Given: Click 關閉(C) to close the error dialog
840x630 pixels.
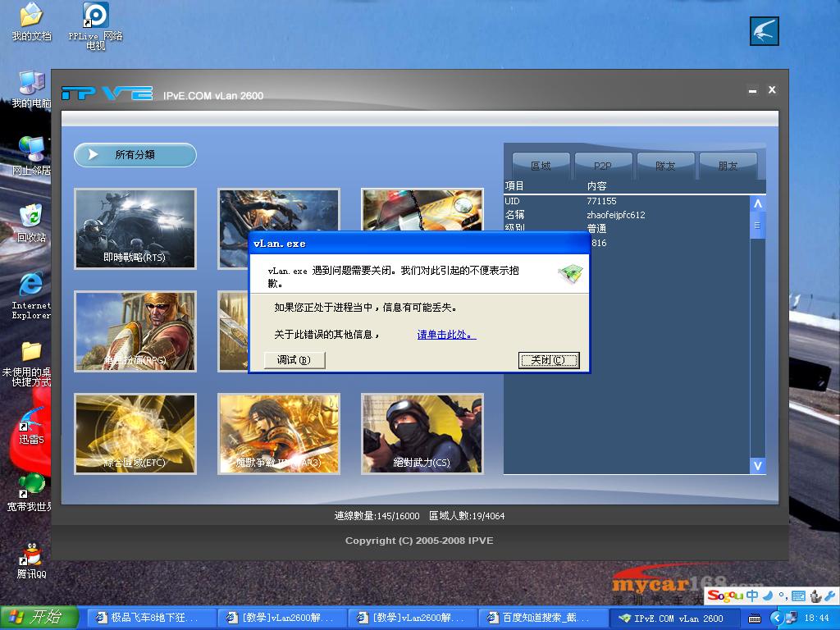Looking at the screenshot, I should (x=549, y=359).
